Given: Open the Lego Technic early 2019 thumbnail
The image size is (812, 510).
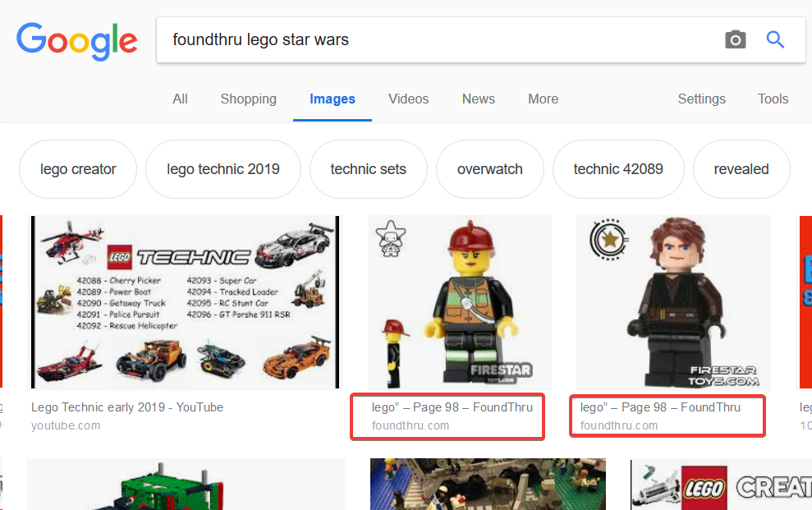Looking at the screenshot, I should [186, 302].
